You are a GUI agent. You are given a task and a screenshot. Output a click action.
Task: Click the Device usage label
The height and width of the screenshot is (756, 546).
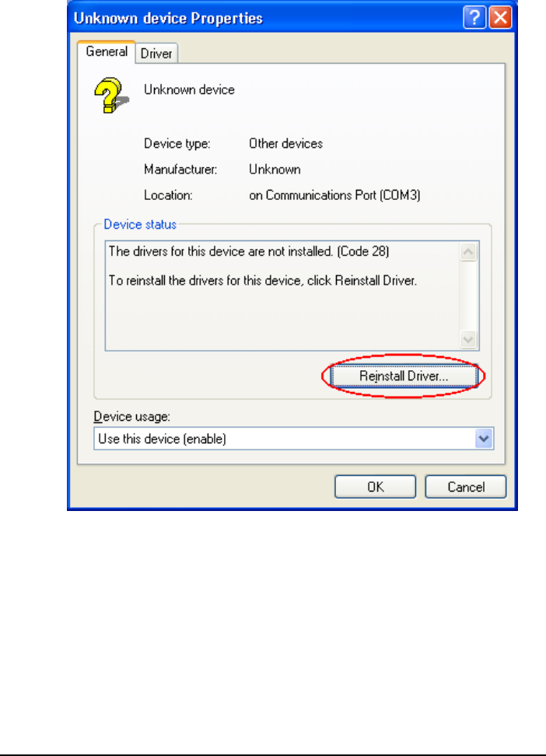click(131, 417)
